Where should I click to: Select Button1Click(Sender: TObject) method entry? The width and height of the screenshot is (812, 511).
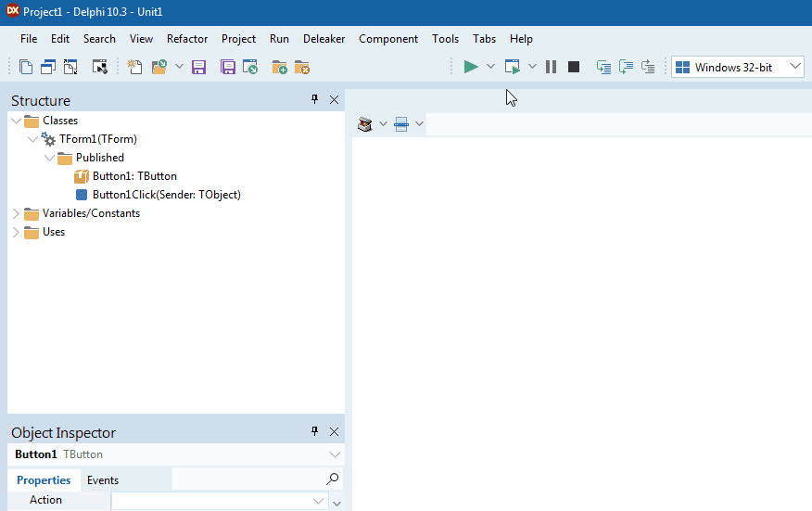(x=166, y=195)
